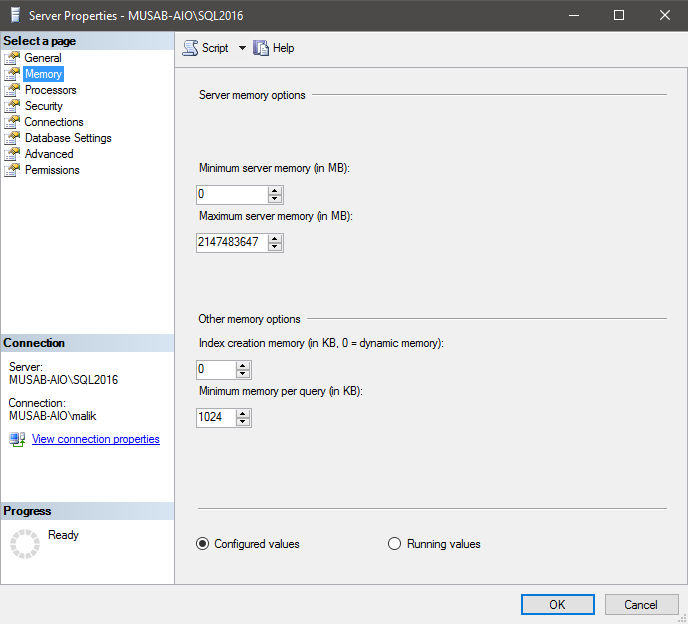Click the Permissions page icon
The image size is (688, 624).
(x=12, y=170)
